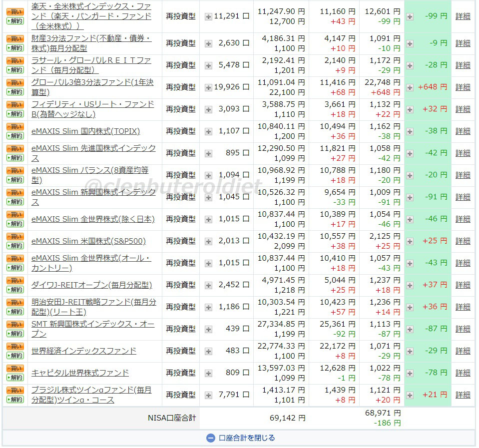Screen dimensions: 479x448
Task: Expand profit plus icon beside +21 円
Action: [x=410, y=396]
